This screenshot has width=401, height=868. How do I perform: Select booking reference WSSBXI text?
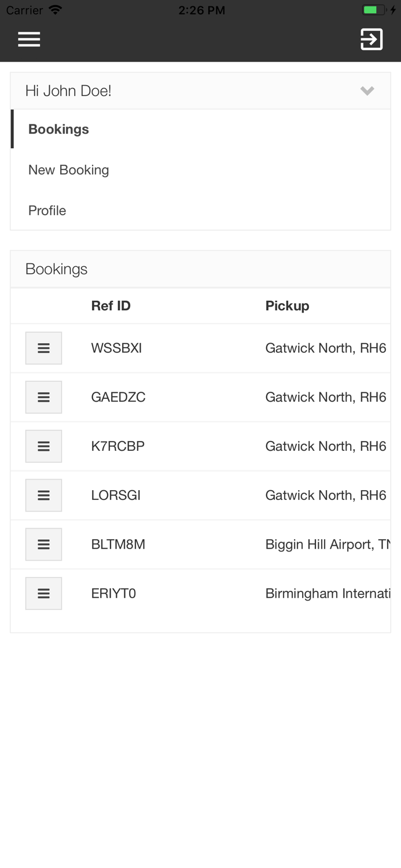tap(116, 348)
